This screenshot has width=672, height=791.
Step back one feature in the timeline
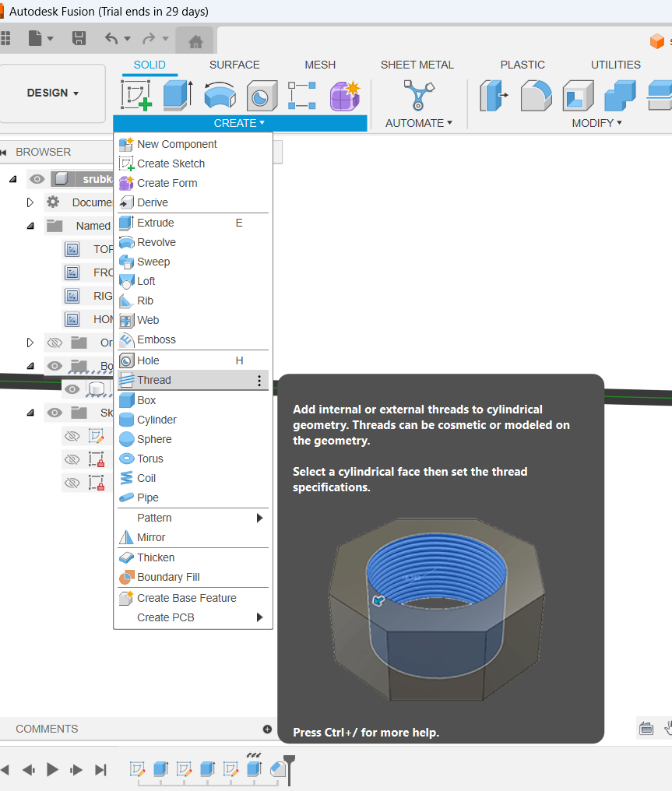click(x=29, y=770)
